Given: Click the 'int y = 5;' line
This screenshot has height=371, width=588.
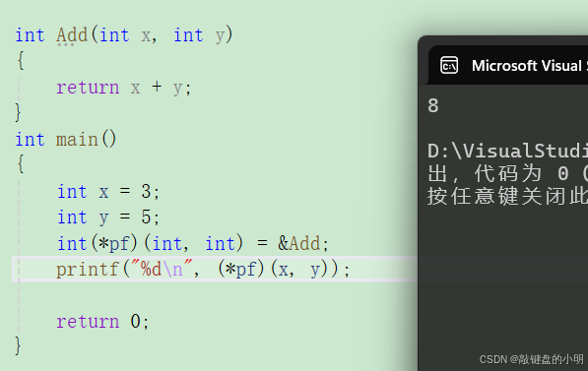Looking at the screenshot, I should [108, 217].
